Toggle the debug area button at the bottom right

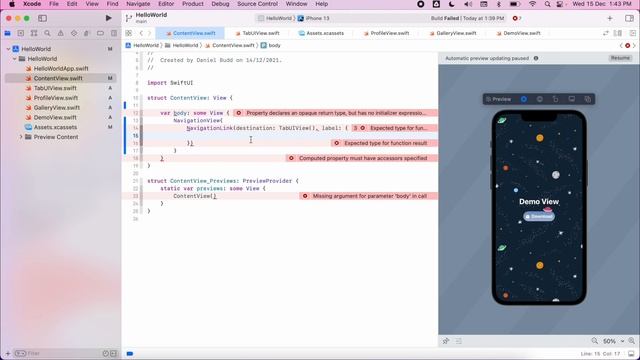tap(631, 353)
